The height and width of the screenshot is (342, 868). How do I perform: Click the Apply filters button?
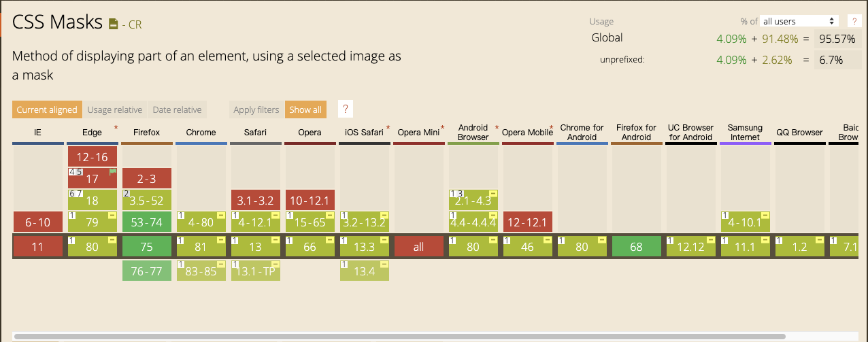click(x=256, y=109)
